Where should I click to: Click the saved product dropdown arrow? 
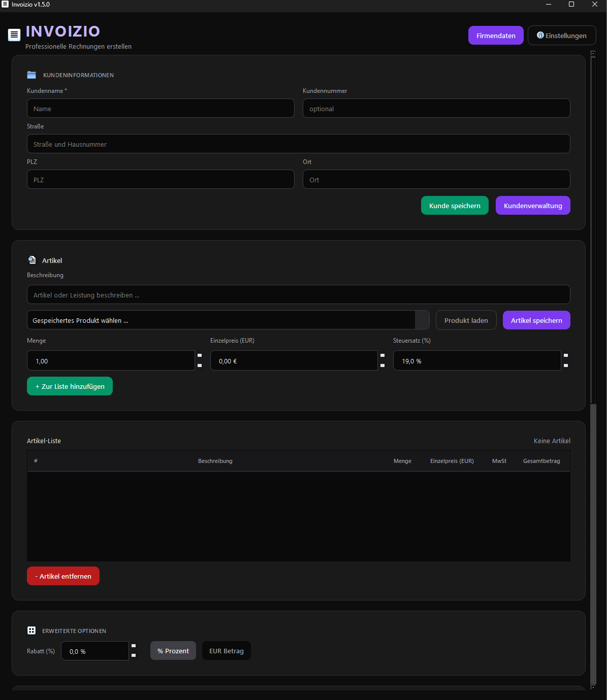tap(422, 320)
